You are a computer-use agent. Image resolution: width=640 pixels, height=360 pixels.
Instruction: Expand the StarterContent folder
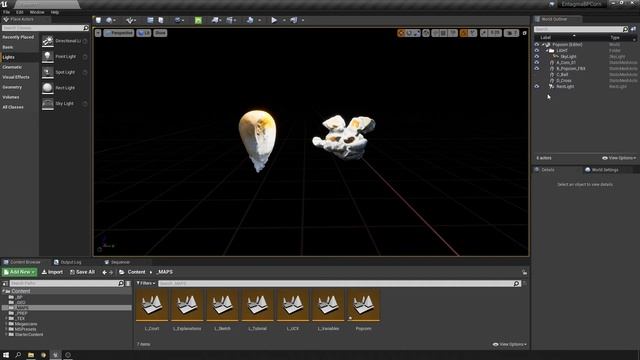pyautogui.click(x=6, y=334)
